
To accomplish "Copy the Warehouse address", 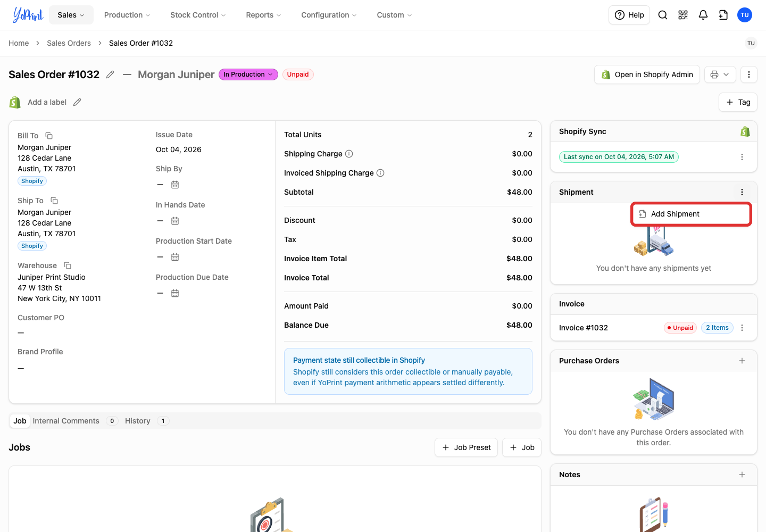I will 68,265.
